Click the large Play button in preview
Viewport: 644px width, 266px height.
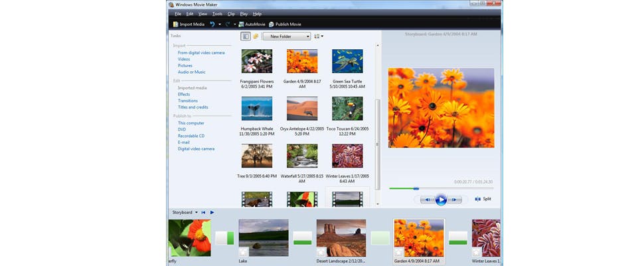point(441,199)
